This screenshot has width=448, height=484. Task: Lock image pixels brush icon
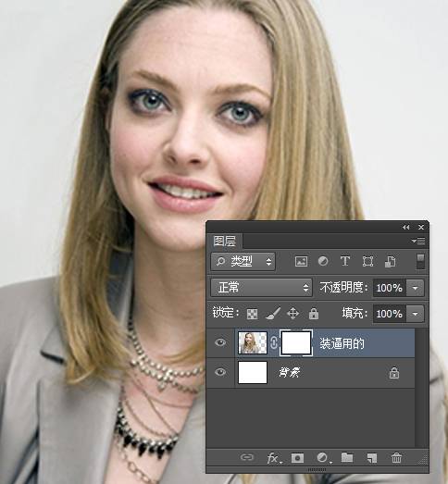273,314
